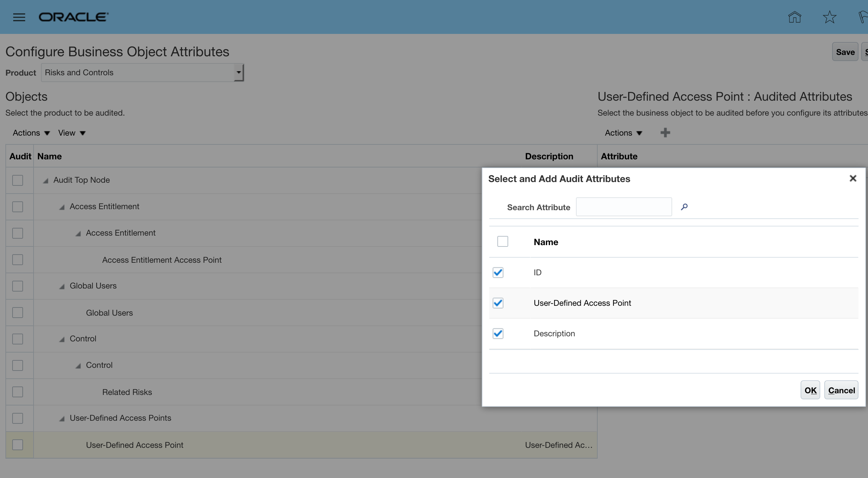This screenshot has width=868, height=478.
Task: Collapse the User-Defined Access Points node
Action: pyautogui.click(x=62, y=419)
